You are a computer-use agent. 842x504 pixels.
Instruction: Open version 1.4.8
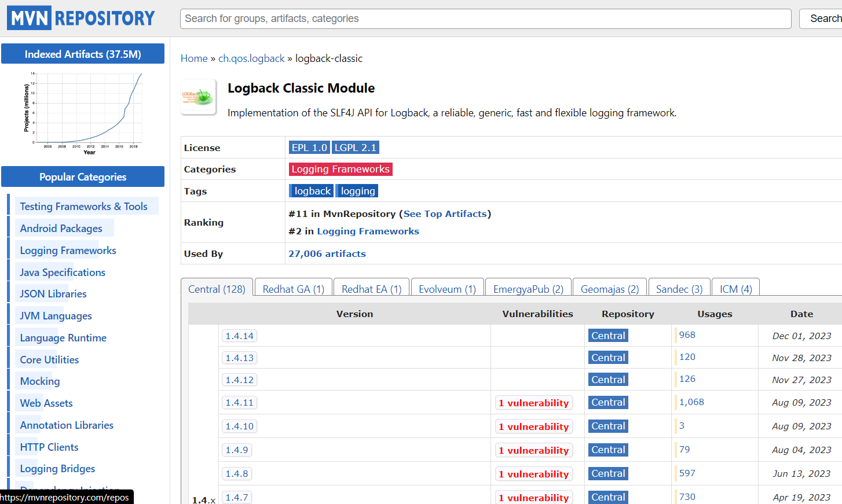point(237,473)
